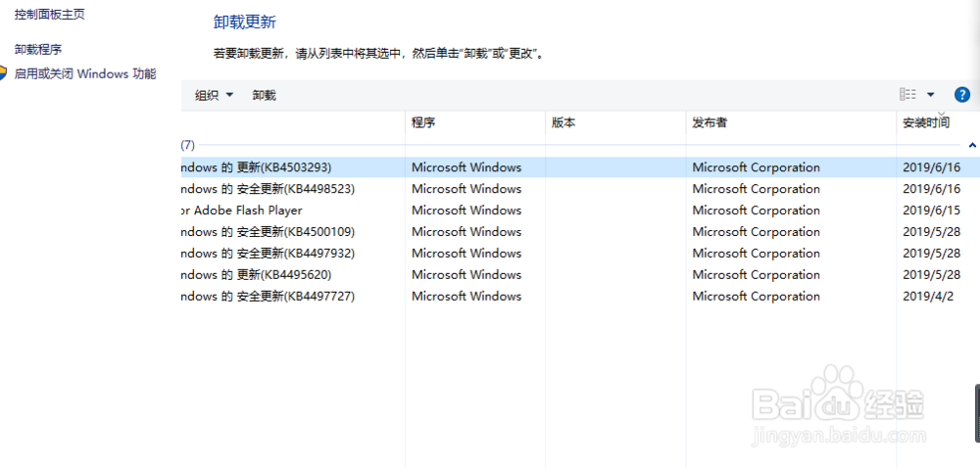Select security update KB4500109
The height and width of the screenshot is (469, 980).
pos(580,232)
